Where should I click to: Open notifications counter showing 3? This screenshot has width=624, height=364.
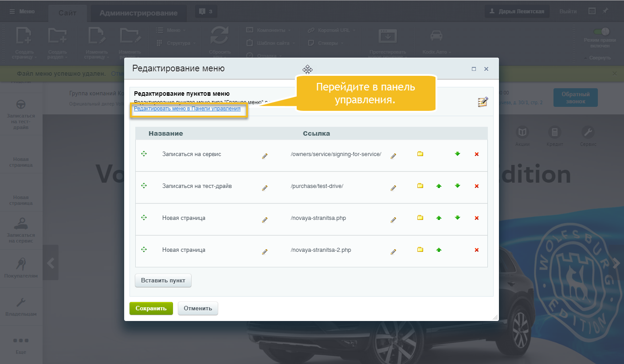[206, 12]
